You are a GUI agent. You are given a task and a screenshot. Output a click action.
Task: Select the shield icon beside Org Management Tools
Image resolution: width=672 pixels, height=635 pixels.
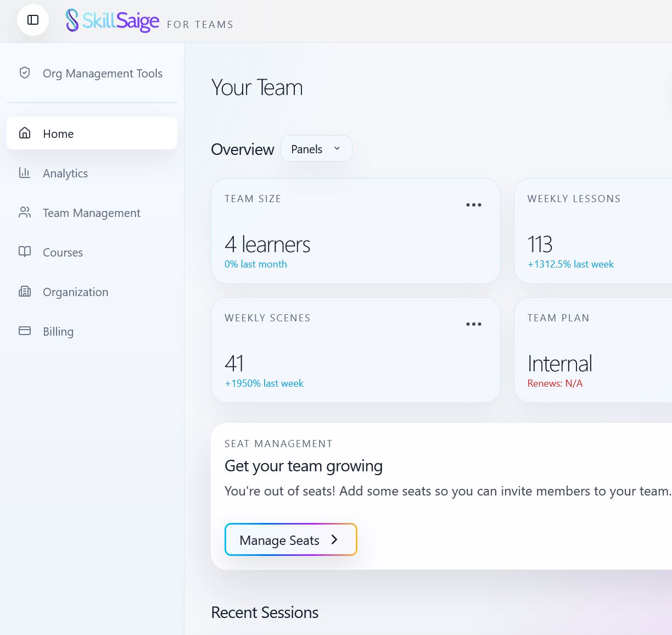(25, 72)
